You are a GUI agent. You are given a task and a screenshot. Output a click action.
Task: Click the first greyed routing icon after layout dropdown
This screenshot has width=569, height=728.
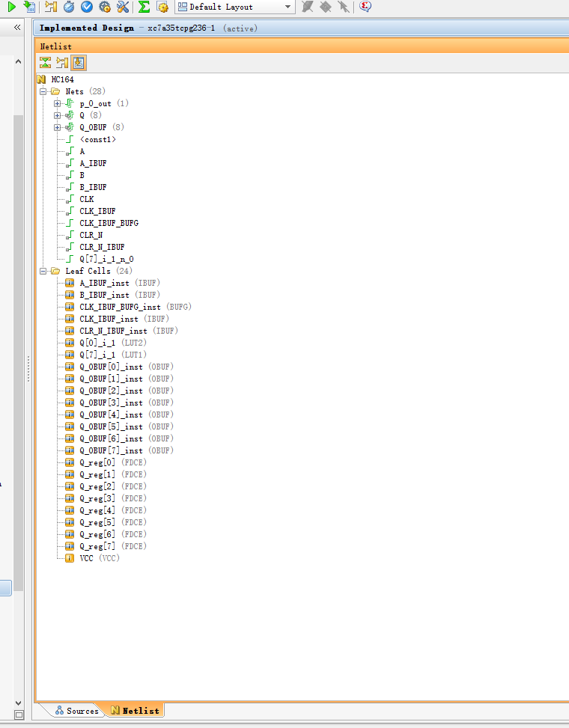(x=308, y=7)
